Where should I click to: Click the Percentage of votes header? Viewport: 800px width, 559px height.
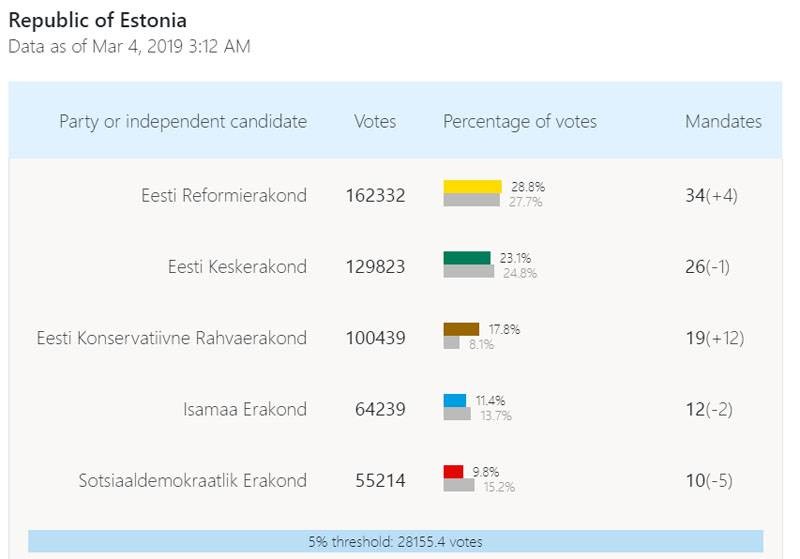tap(520, 122)
